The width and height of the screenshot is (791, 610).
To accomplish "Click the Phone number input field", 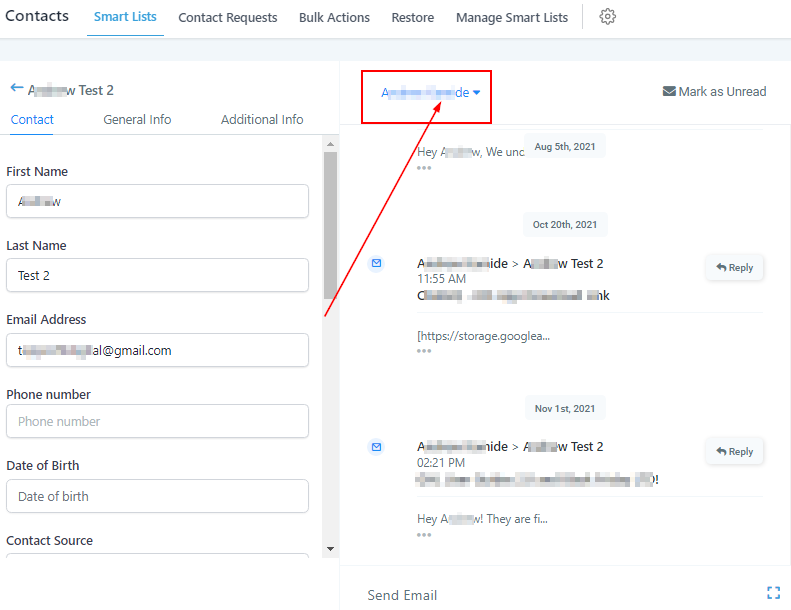I will (x=157, y=421).
